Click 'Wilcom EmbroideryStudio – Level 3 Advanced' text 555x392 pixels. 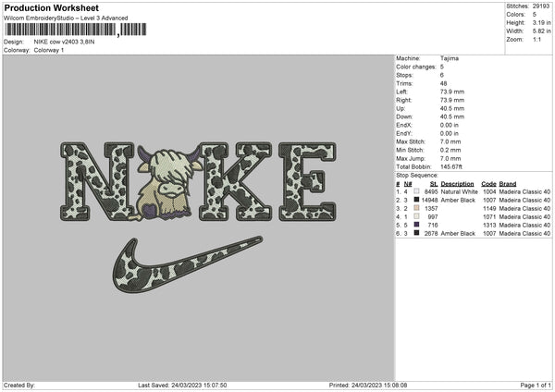66,18
